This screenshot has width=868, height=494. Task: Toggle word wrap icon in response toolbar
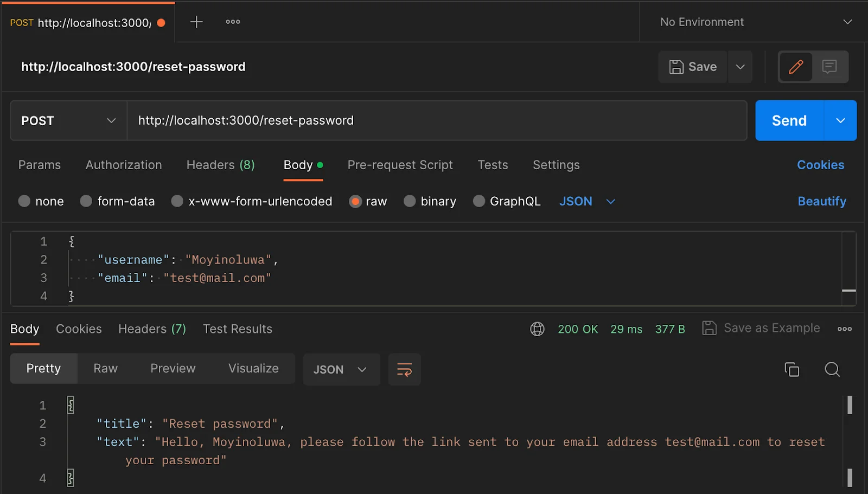[x=404, y=370]
